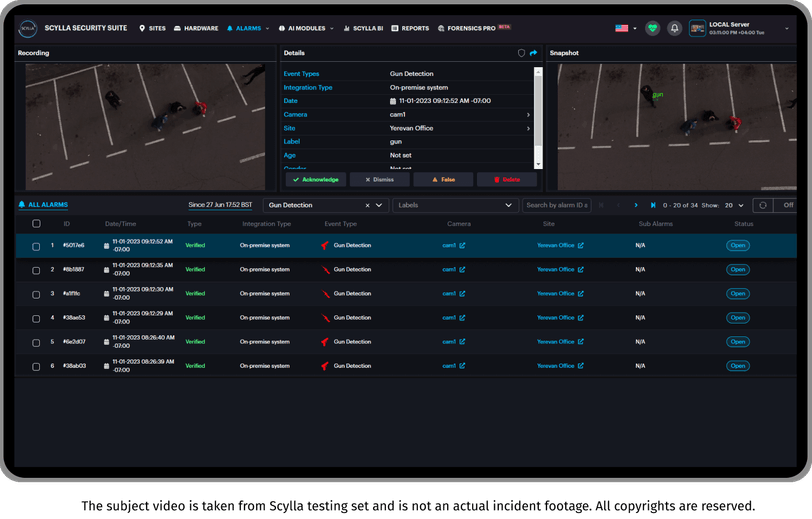Click the notification bell icon in header
The width and height of the screenshot is (812, 519).
pos(674,28)
